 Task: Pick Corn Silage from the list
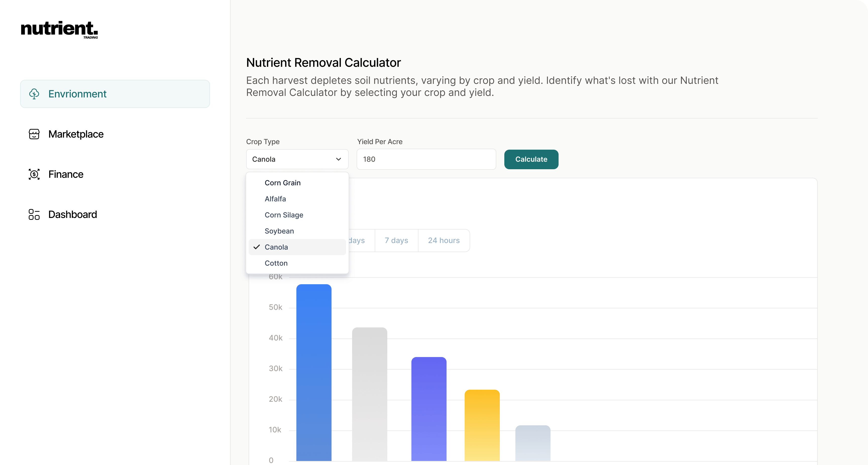pyautogui.click(x=297, y=215)
